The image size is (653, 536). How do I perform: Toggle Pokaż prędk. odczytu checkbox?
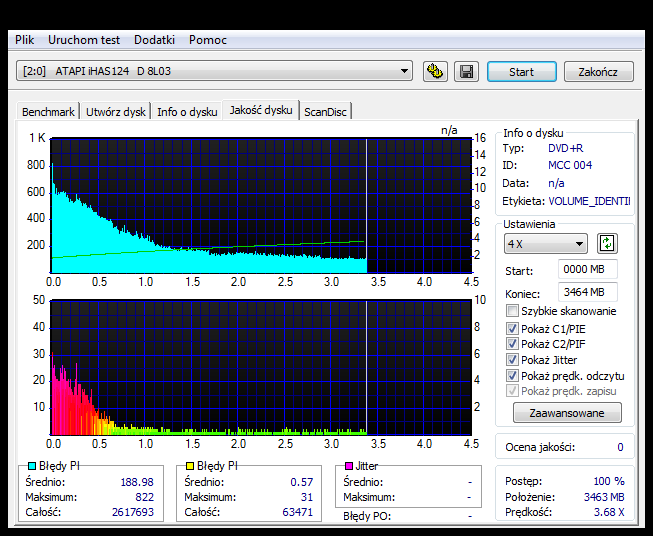pyautogui.click(x=512, y=376)
